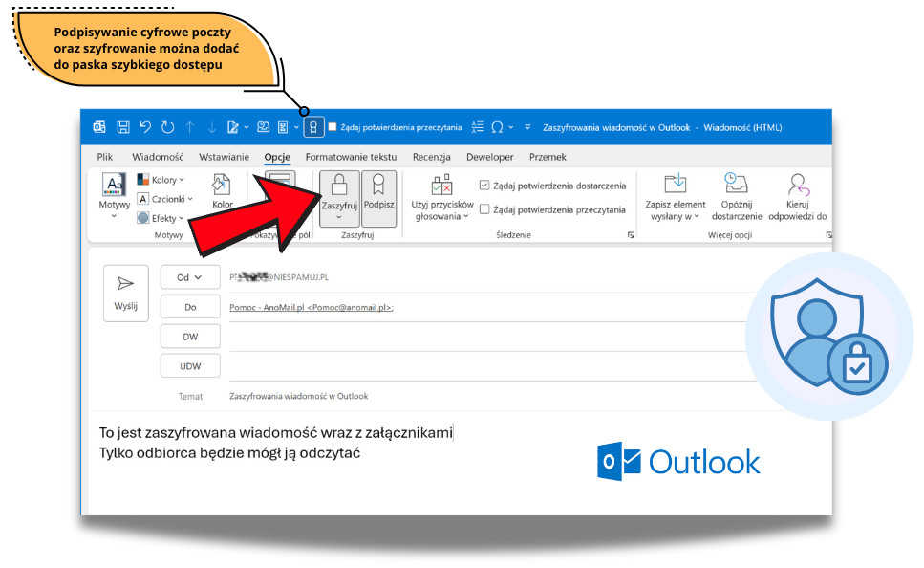The width and height of the screenshot is (924, 568).
Task: Click the Temat subject field text
Action: coord(298,396)
